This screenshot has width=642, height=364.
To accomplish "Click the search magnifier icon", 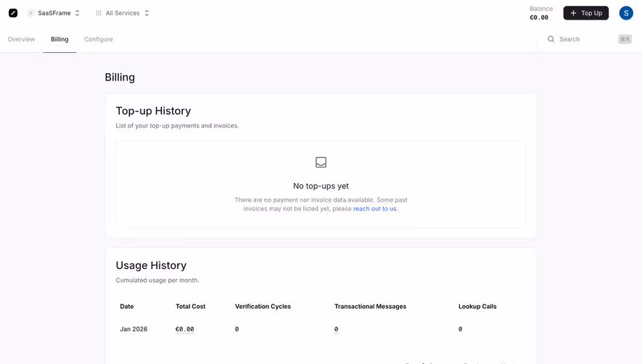I will point(551,39).
